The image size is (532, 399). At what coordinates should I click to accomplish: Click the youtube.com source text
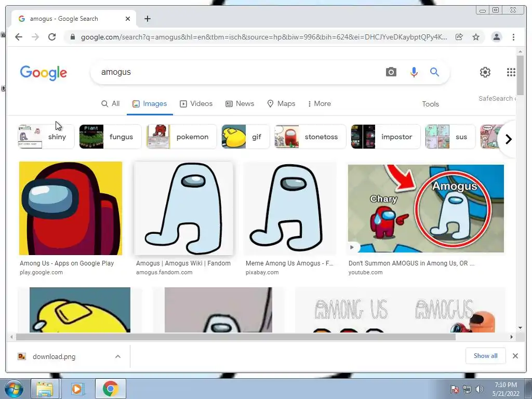click(x=365, y=272)
